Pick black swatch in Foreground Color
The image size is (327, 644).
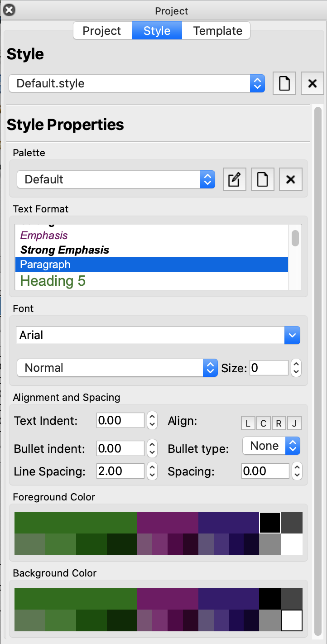coord(270,523)
